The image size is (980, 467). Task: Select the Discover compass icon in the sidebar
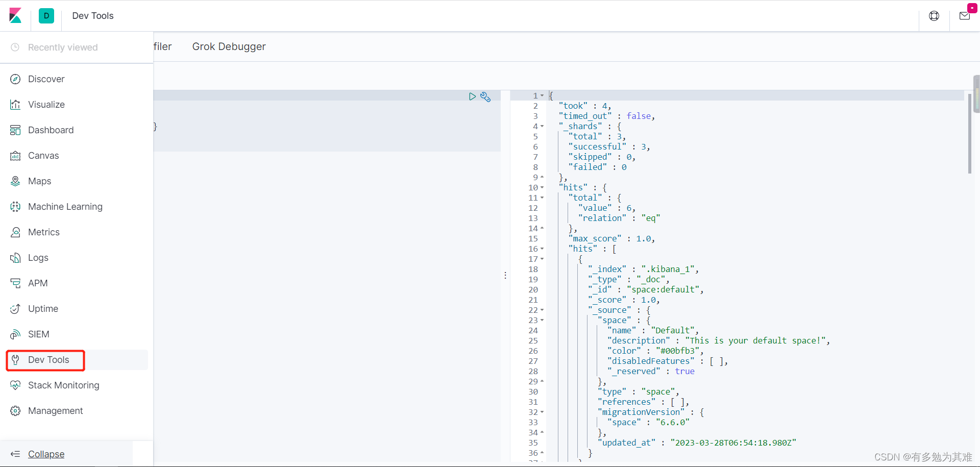(15, 79)
